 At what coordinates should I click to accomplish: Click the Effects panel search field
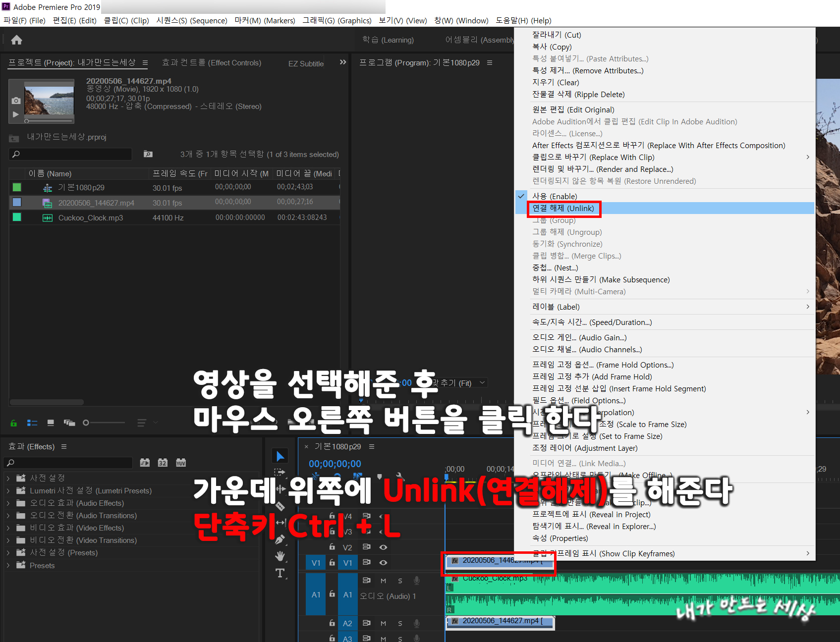coord(68,463)
